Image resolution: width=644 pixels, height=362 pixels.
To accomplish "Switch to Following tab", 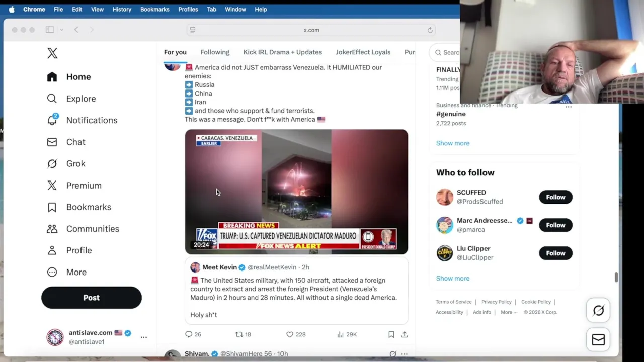I will (x=215, y=52).
